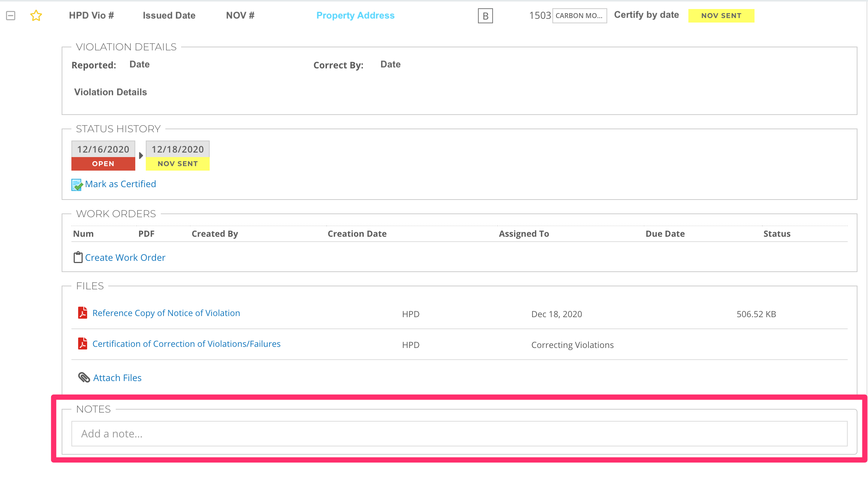The height and width of the screenshot is (478, 868).
Task: Click the PDF work orders column header
Action: click(146, 234)
